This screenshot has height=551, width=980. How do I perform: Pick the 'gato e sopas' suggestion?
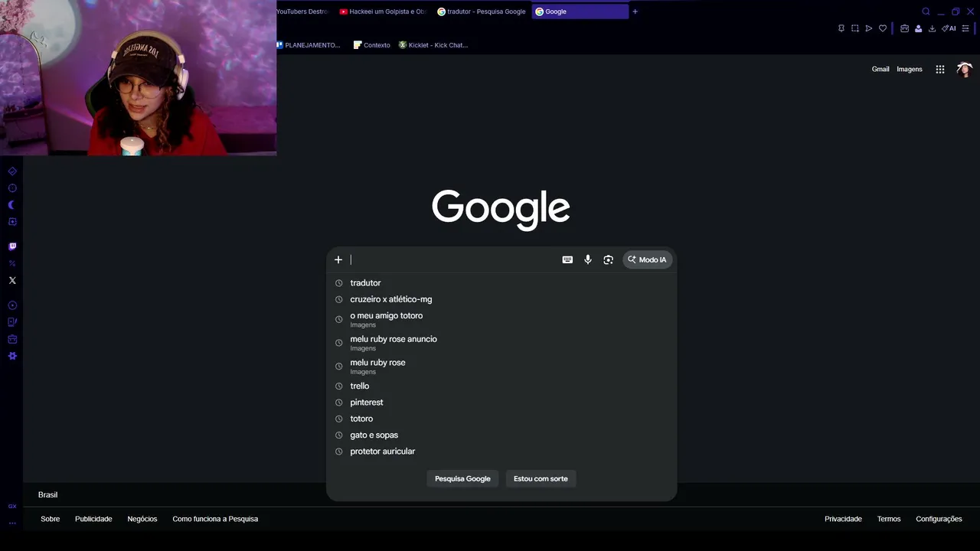(x=501, y=435)
